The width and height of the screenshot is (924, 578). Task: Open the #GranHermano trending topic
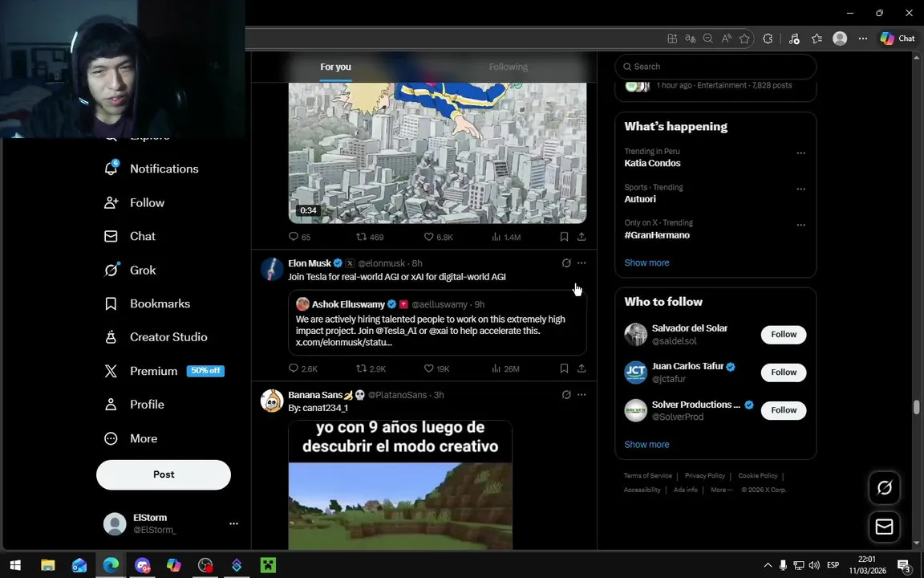click(657, 235)
